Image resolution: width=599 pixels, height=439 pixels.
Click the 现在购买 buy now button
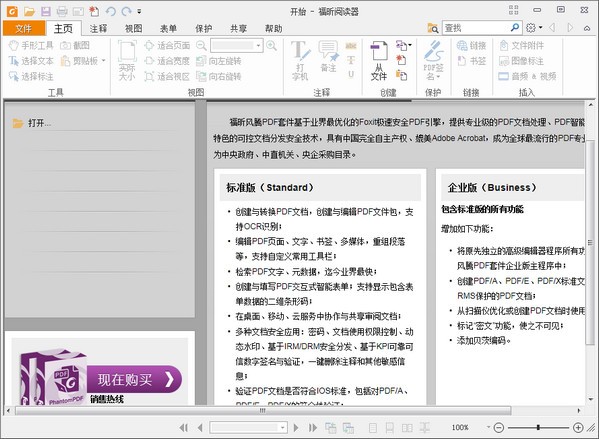134,379
